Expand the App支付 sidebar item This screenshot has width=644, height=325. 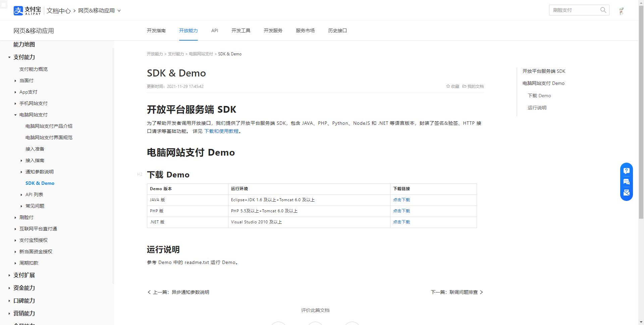[15, 92]
